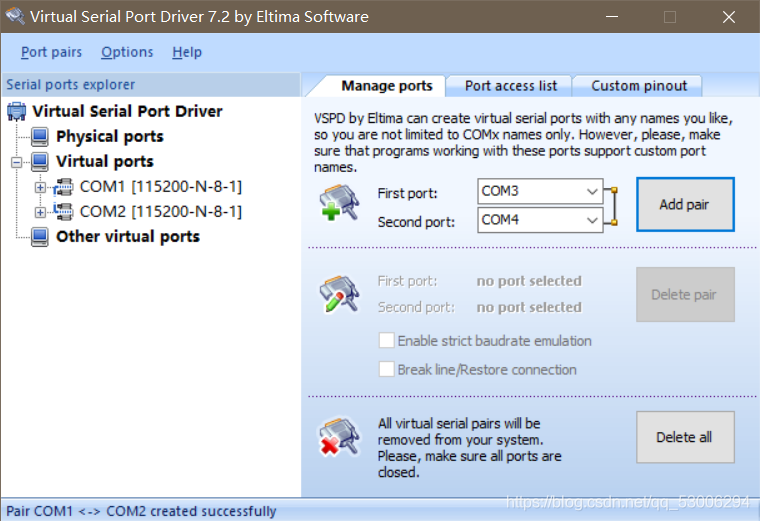Click the status bar pair created message
760x521 pixels.
141,511
